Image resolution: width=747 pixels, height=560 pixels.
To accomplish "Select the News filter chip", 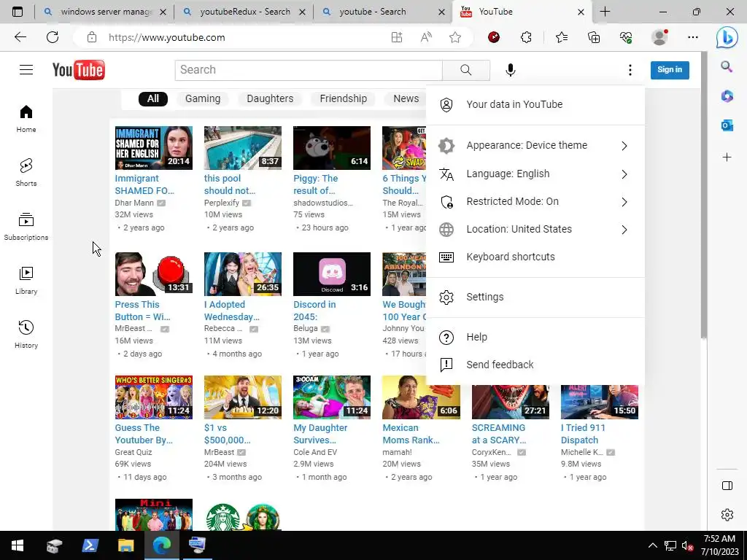I will point(406,99).
